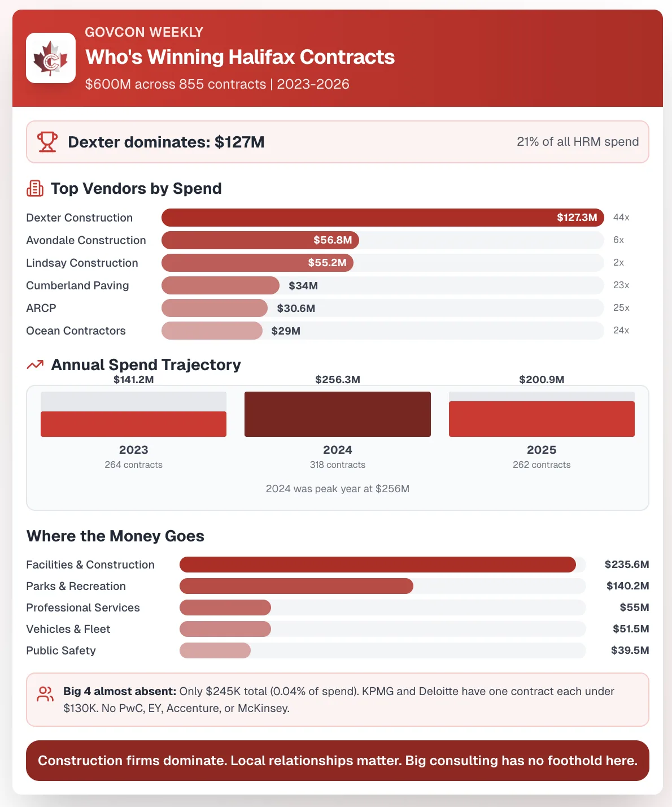Click '2024 was peak year at $256M' note

click(338, 489)
